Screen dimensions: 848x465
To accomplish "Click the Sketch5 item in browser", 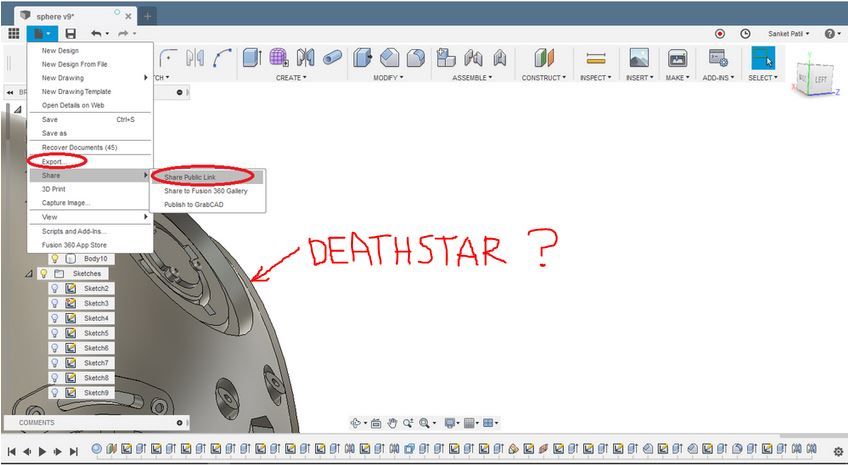I will click(x=96, y=333).
